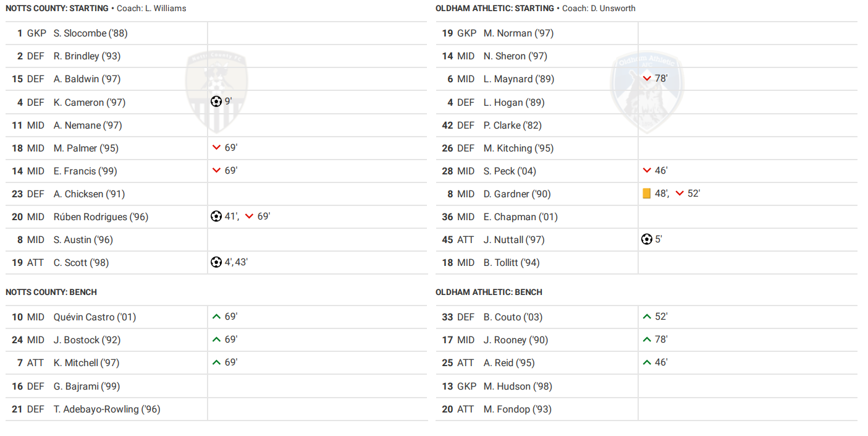Click L. Maynard's red substituted-off arrow

coord(647,79)
